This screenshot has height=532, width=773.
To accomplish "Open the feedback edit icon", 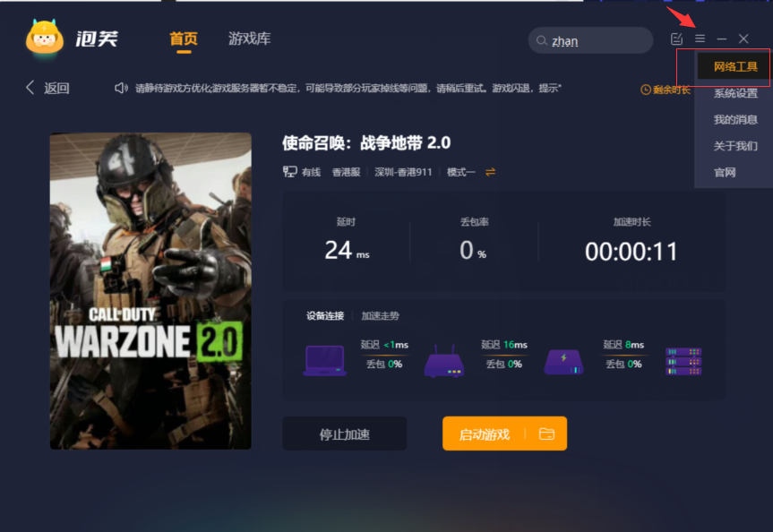I will [677, 39].
